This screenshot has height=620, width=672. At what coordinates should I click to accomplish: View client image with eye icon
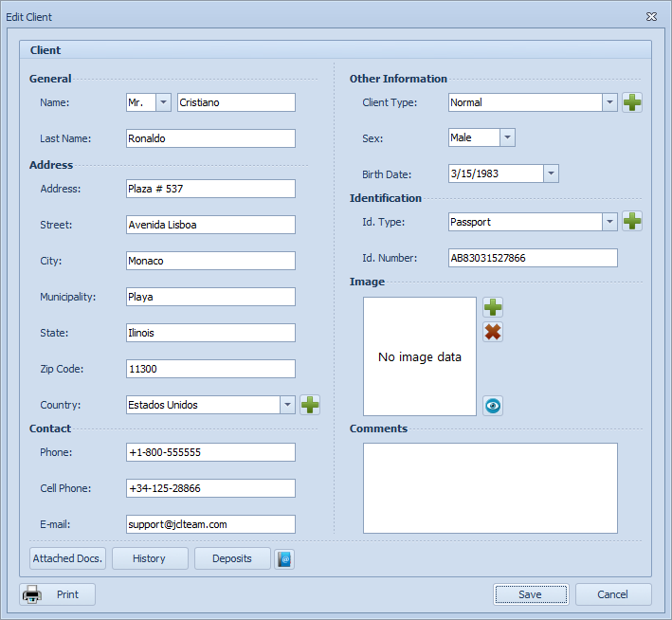[x=493, y=406]
